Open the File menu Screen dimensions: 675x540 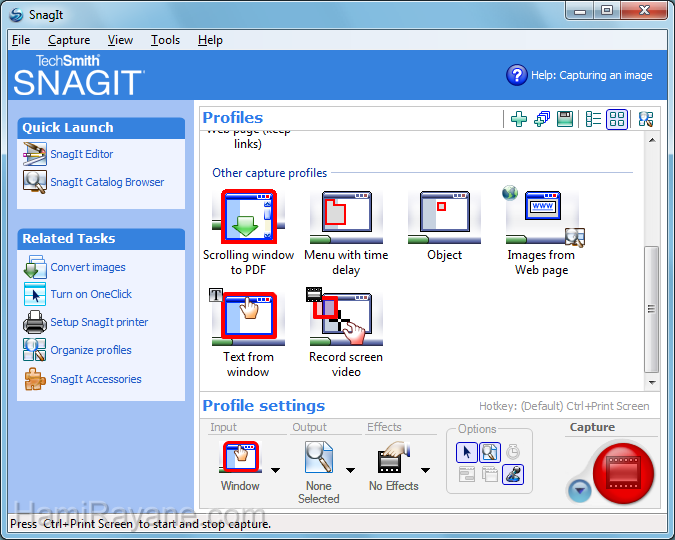(x=21, y=40)
